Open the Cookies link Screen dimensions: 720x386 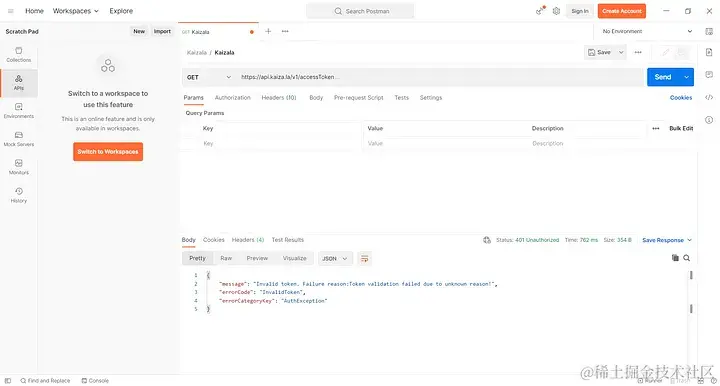(681, 97)
